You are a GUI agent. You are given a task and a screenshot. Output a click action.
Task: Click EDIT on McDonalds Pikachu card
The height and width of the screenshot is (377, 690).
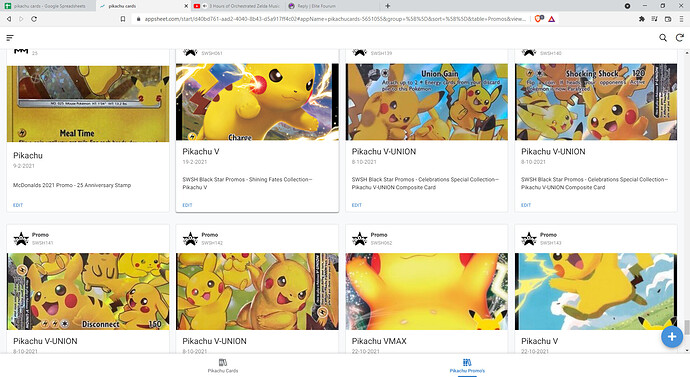pos(18,205)
